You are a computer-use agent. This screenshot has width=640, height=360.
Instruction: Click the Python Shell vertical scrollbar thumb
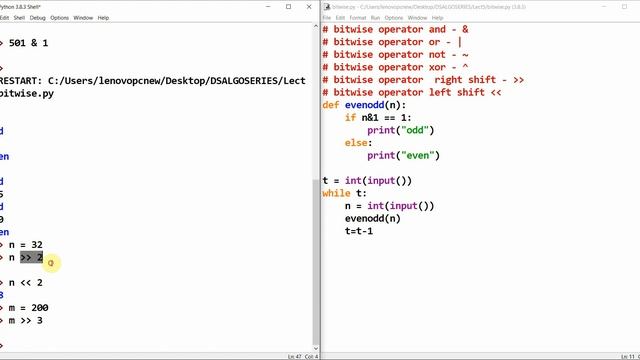pos(316,262)
